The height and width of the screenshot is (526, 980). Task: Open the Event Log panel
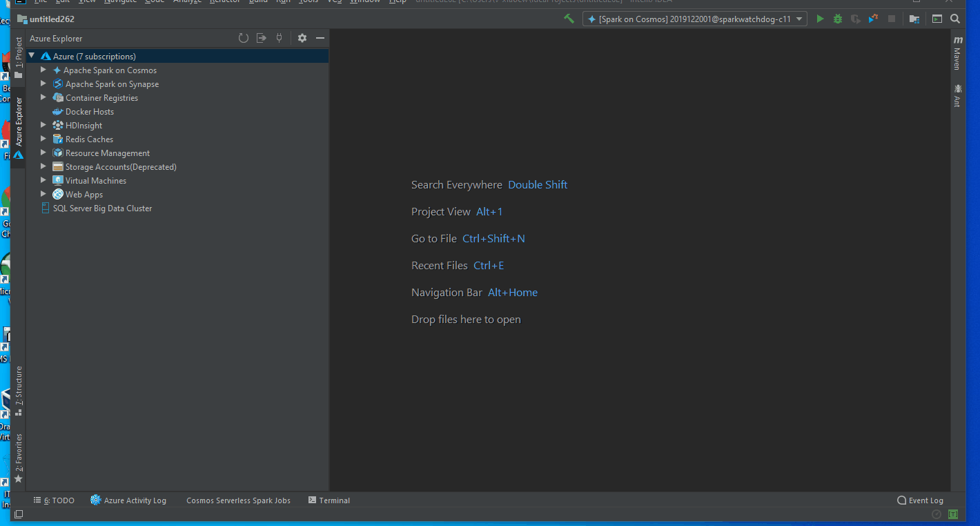[x=921, y=500]
